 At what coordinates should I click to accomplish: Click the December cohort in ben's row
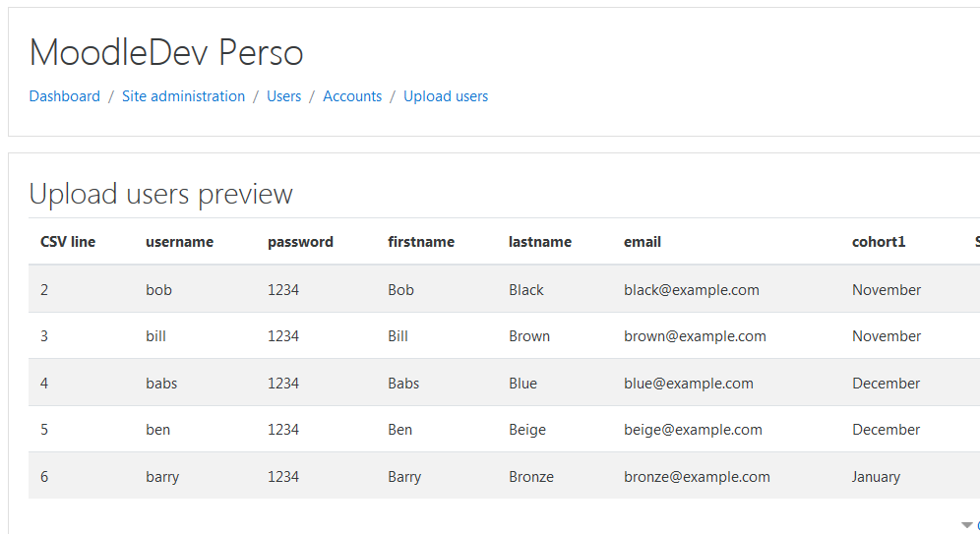886,430
